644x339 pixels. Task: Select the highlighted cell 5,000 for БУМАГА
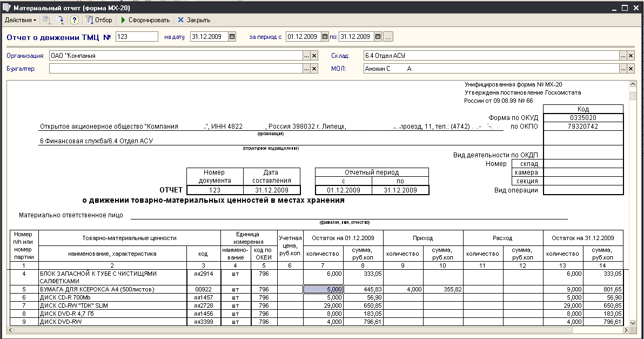[323, 289]
